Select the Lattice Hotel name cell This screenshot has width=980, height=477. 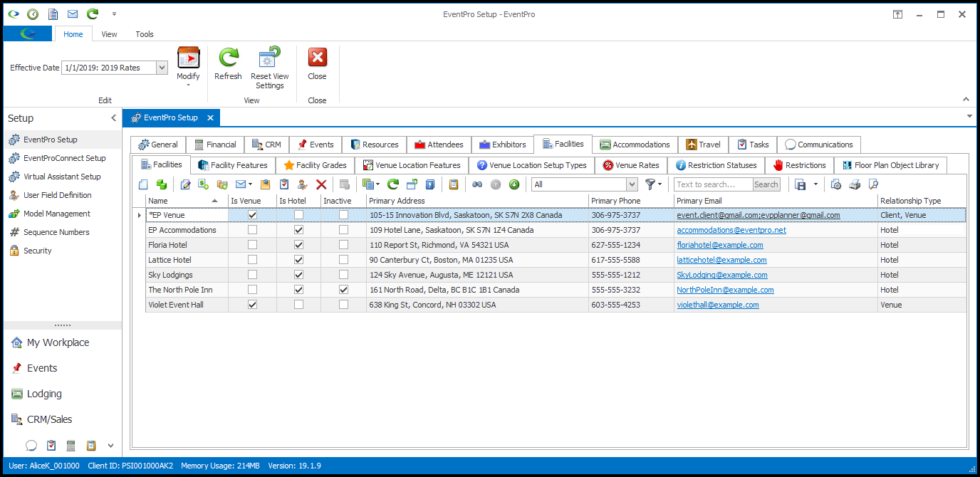tap(187, 260)
